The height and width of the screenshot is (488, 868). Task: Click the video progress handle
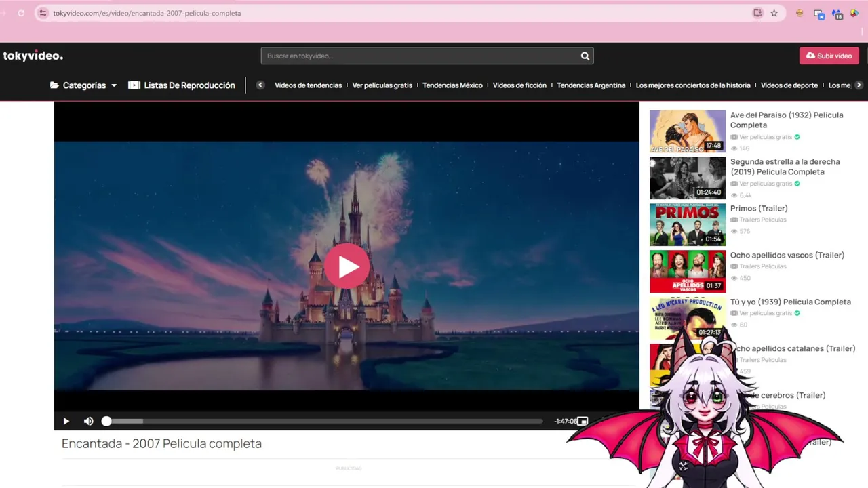point(106,421)
